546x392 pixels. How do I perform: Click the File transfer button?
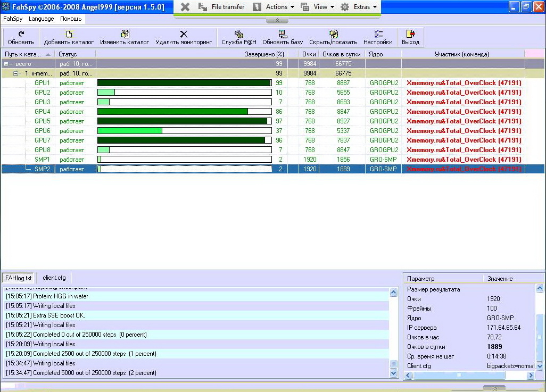tap(221, 7)
